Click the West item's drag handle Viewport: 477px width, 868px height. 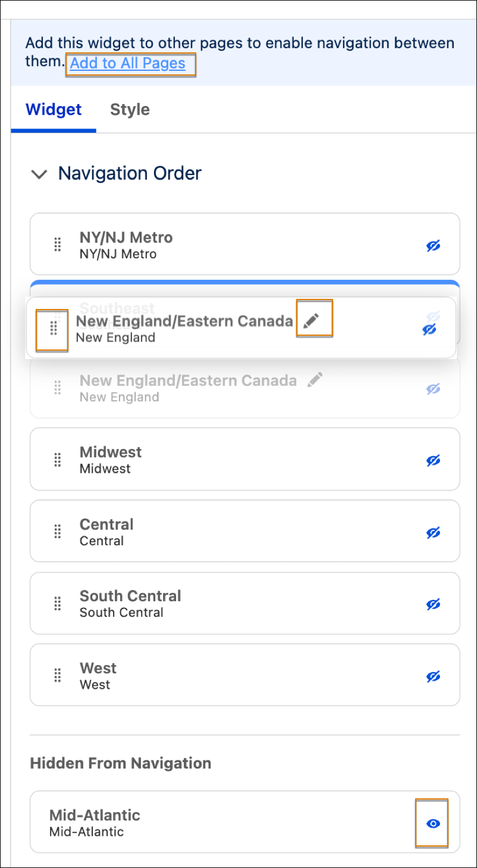58,675
